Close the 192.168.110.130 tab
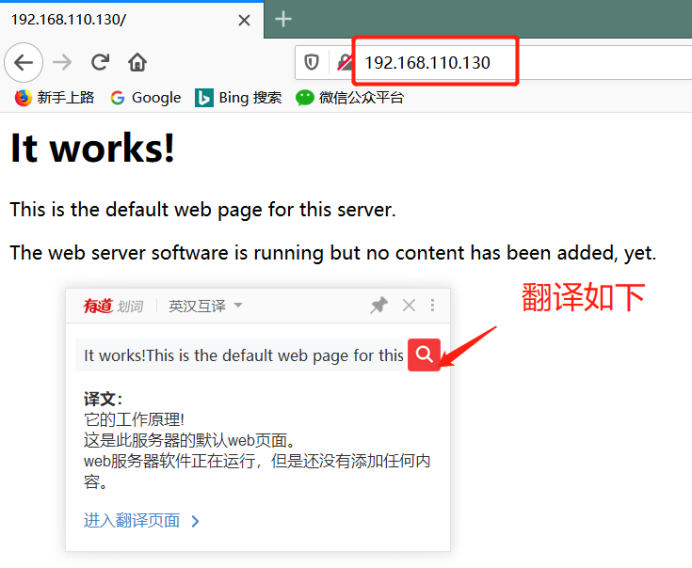 pos(244,20)
